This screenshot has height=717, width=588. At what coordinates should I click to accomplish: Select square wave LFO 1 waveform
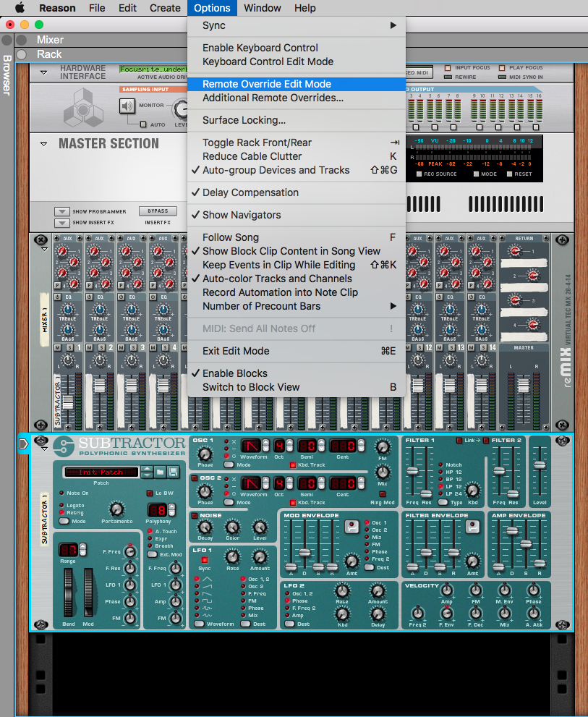pyautogui.click(x=197, y=601)
